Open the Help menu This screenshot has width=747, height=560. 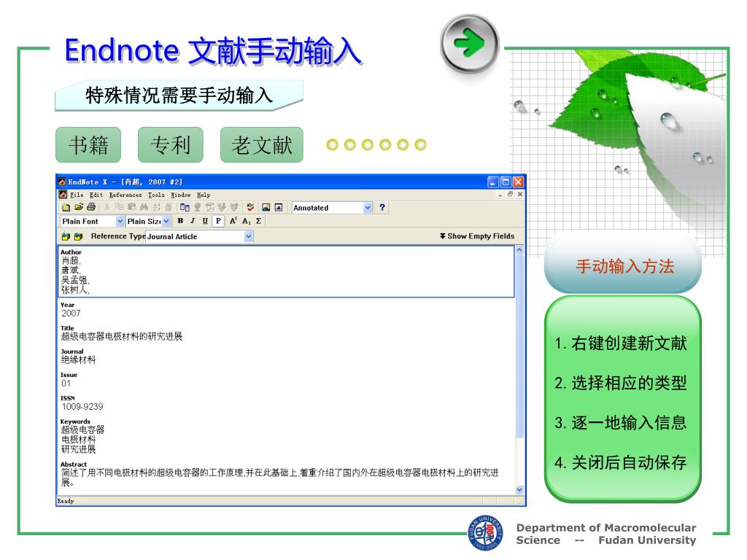pyautogui.click(x=204, y=195)
